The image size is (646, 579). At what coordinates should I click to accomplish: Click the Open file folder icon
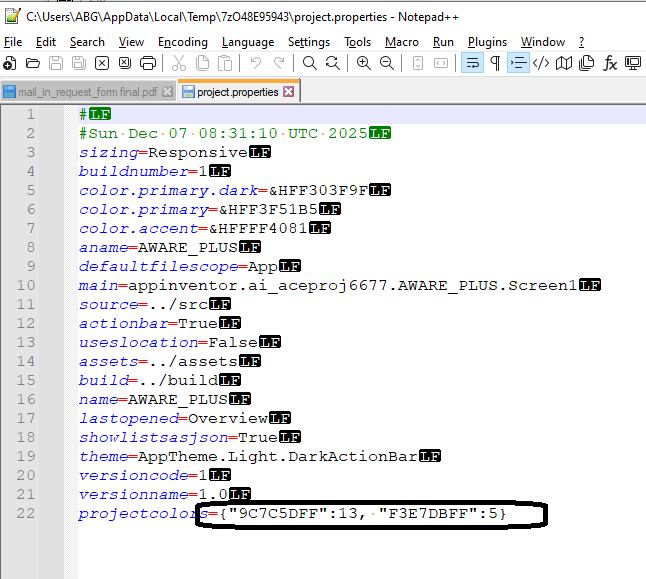coord(33,63)
